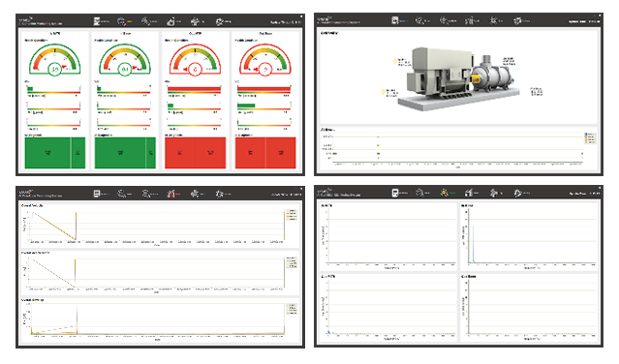Select highlighted overview icon in machine model window
619x364 pixels.
[x=395, y=20]
